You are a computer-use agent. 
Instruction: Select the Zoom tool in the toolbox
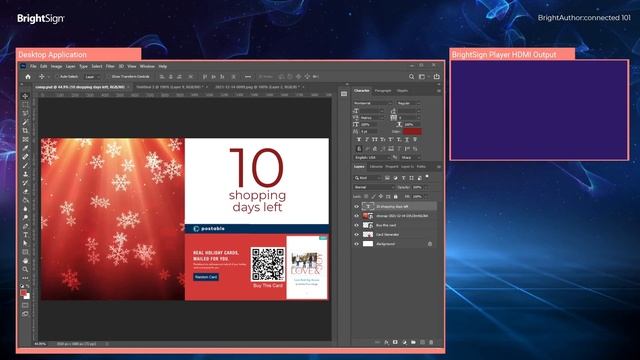pyautogui.click(x=25, y=269)
